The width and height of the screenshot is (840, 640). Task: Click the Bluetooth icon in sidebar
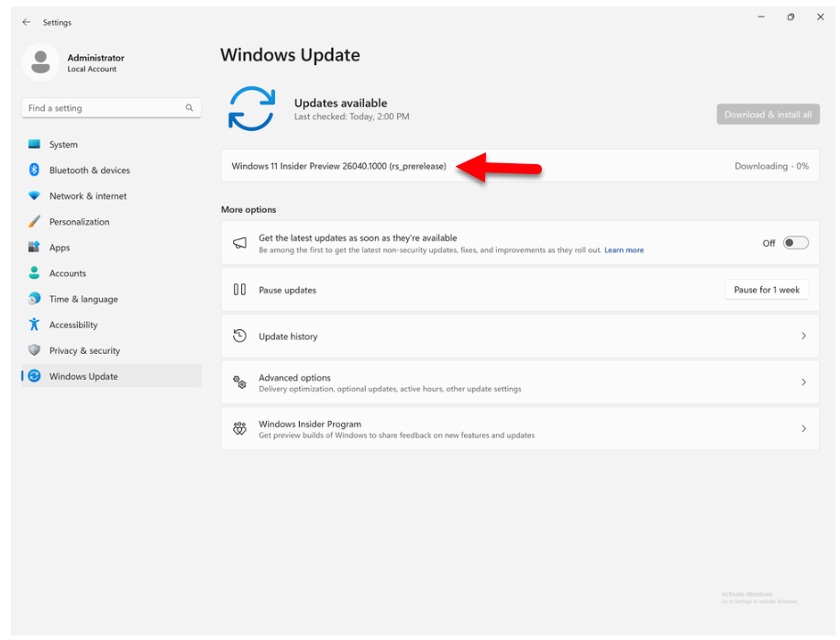[x=34, y=170]
